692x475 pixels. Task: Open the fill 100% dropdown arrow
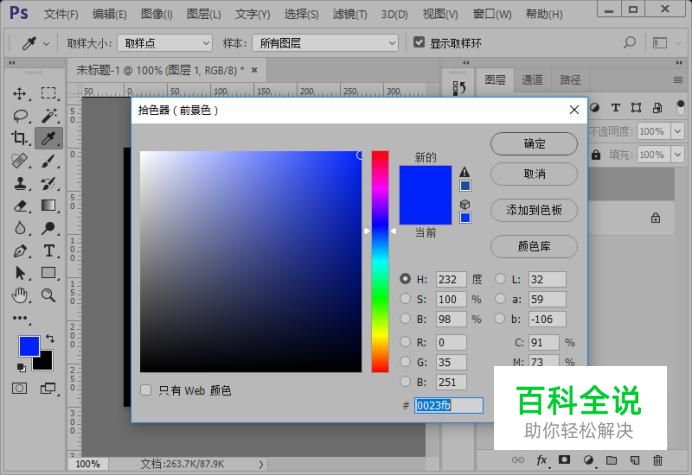point(677,155)
